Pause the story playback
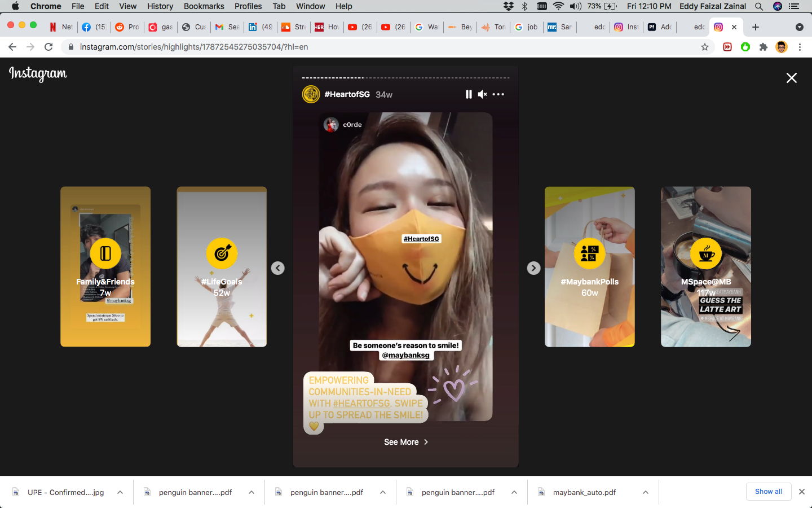The width and height of the screenshot is (812, 508). [469, 94]
